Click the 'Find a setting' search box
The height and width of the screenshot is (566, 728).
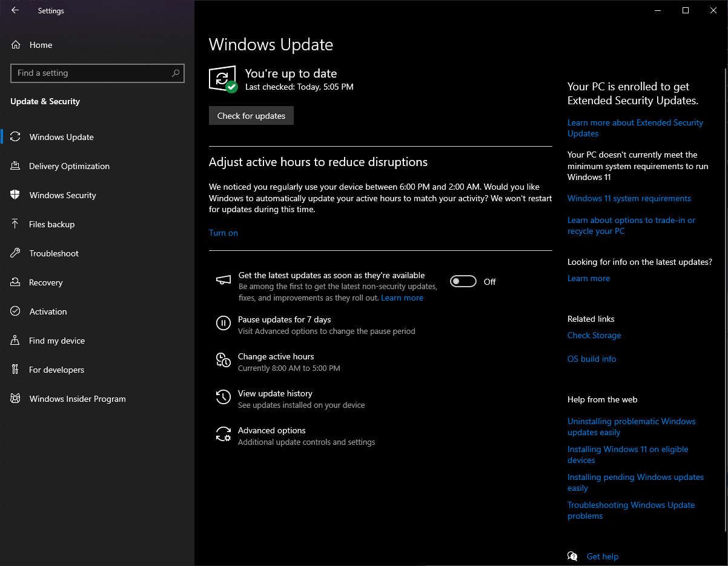(98, 73)
